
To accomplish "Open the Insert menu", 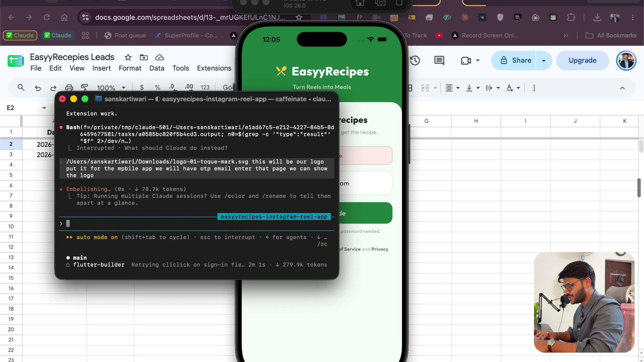I will tap(101, 68).
